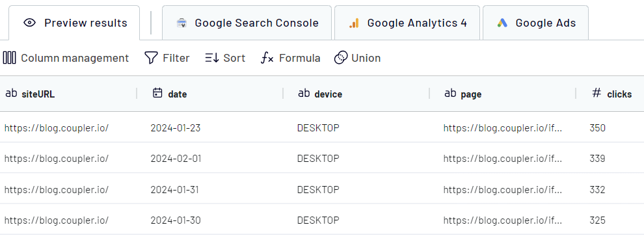
Task: Click the 2024-02-01 date cell
Action: pyautogui.click(x=176, y=159)
